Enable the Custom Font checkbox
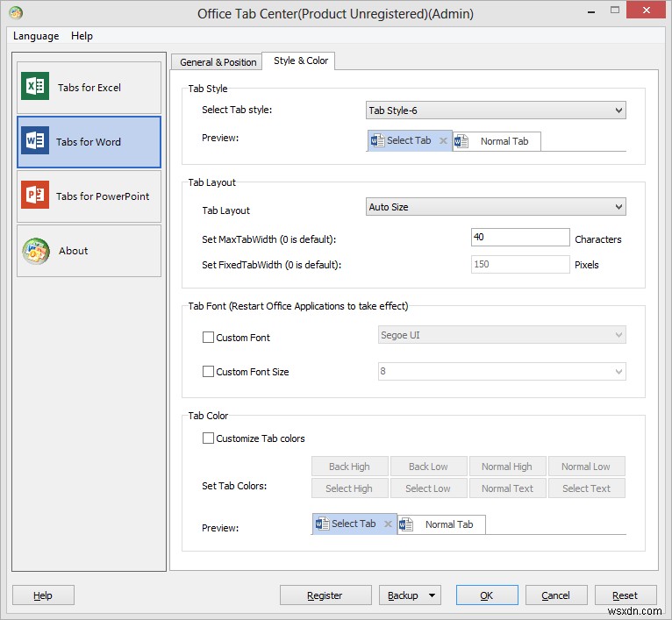Image resolution: width=672 pixels, height=620 pixels. click(209, 338)
